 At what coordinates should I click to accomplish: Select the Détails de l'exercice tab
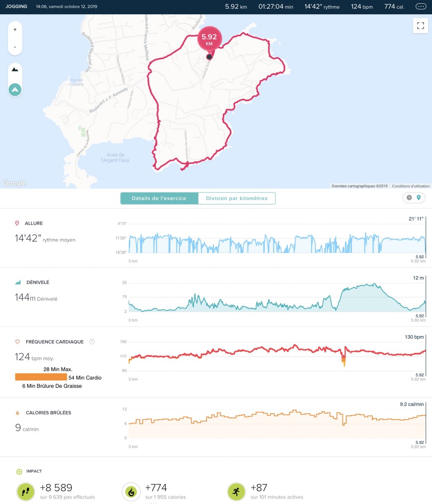[159, 198]
